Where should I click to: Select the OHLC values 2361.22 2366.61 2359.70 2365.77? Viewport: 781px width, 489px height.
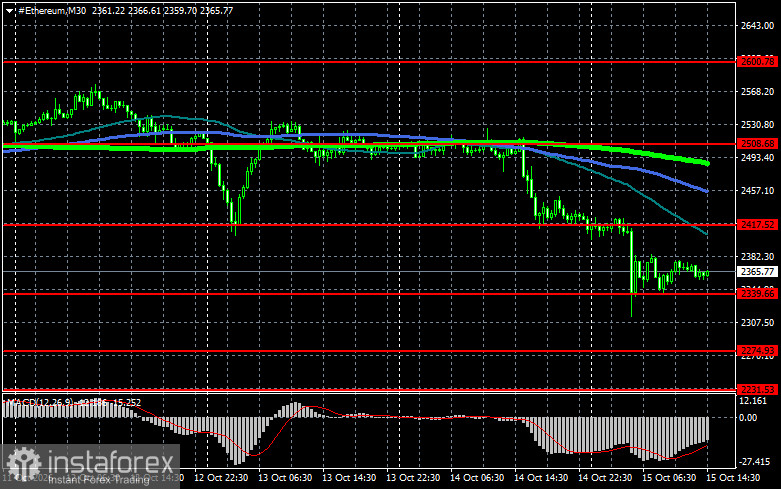tap(162, 10)
